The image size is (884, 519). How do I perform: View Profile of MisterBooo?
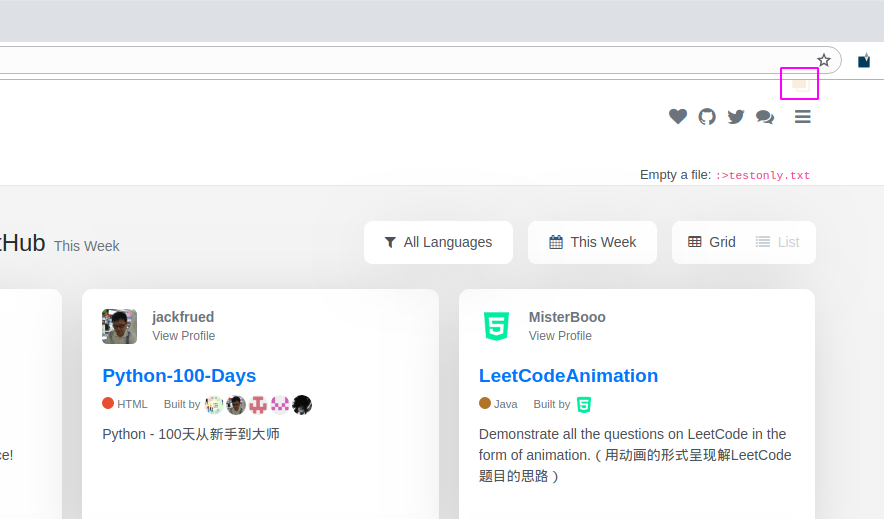click(x=560, y=336)
